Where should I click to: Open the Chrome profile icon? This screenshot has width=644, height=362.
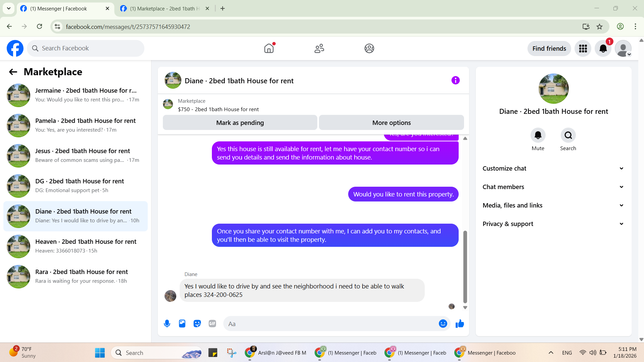point(620,27)
